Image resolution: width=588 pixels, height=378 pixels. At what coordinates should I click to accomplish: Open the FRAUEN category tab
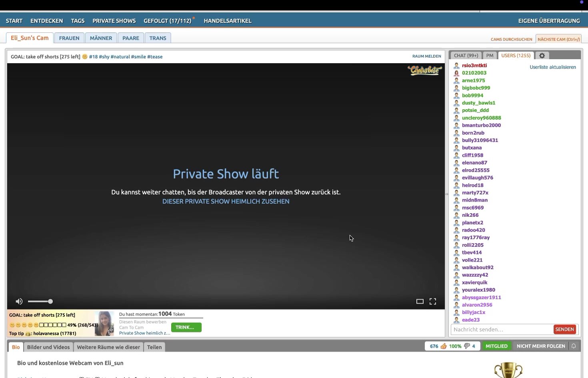point(69,38)
